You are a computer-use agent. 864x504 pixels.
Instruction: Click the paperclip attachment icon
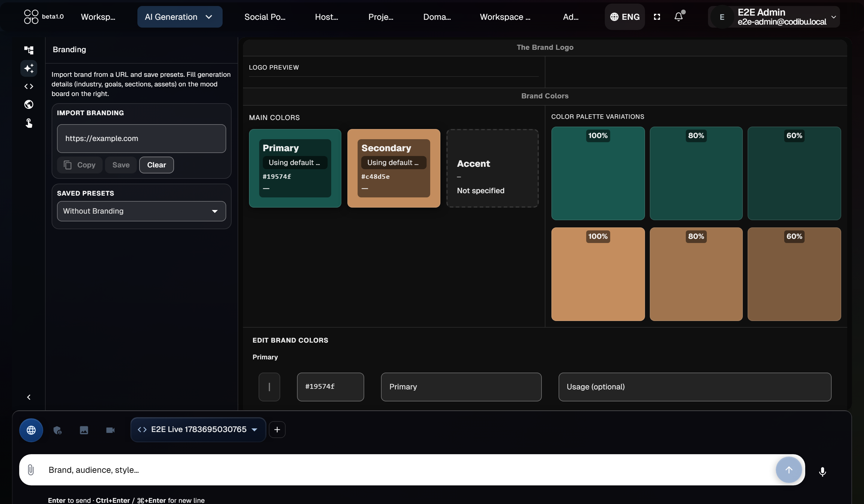point(31,469)
